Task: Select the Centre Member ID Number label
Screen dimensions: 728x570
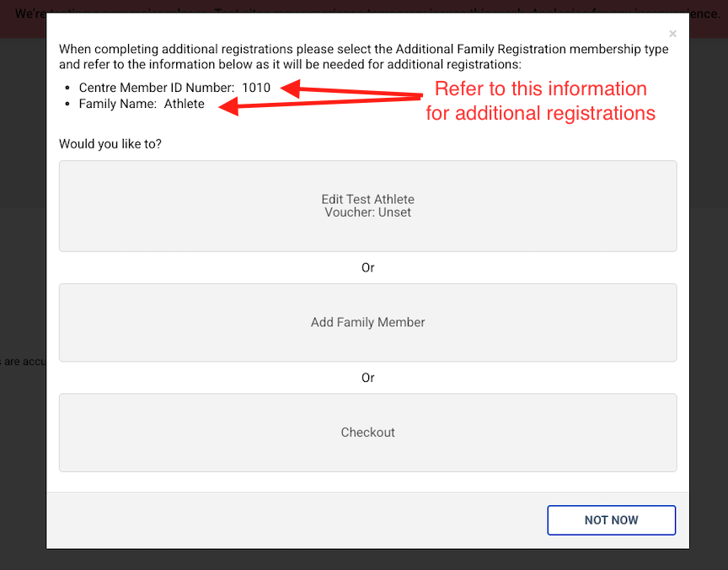Action: pos(156,88)
